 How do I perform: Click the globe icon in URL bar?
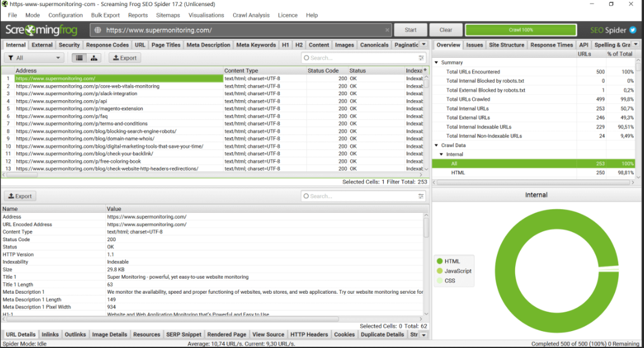(x=98, y=30)
